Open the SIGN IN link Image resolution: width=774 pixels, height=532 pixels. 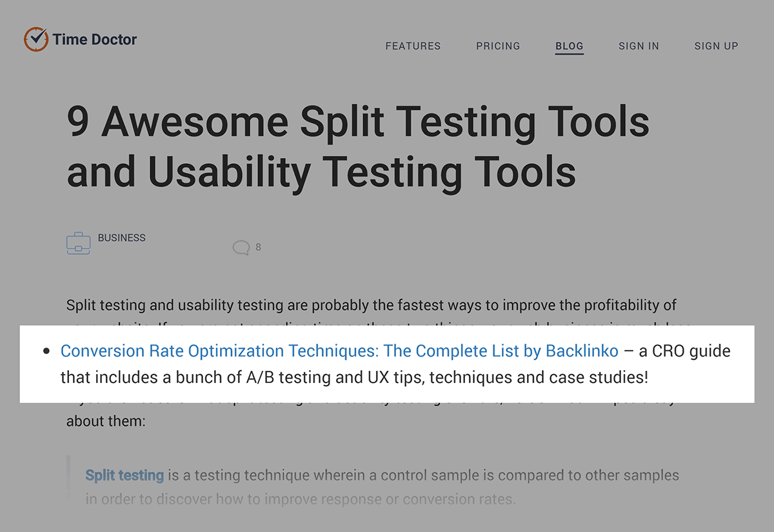tap(639, 46)
